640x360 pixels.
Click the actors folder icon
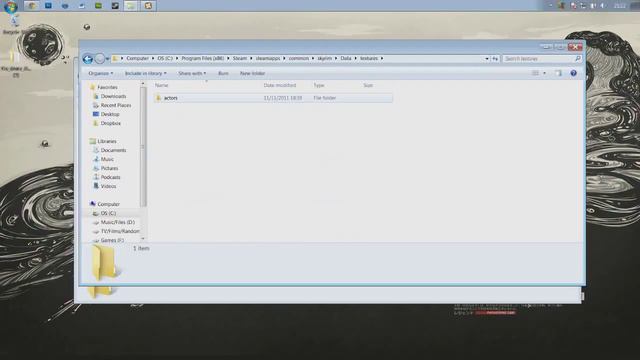click(x=158, y=98)
